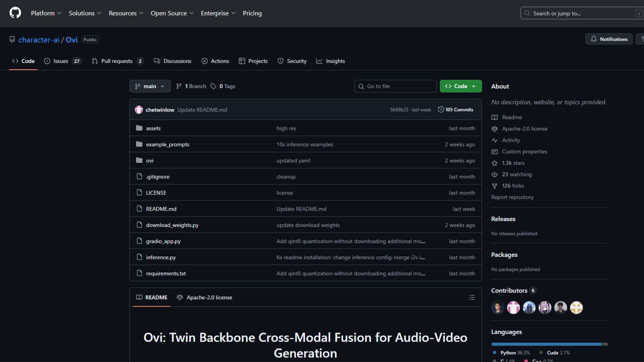
Task: Click the eye icon beside 23 watching
Action: [494, 175]
